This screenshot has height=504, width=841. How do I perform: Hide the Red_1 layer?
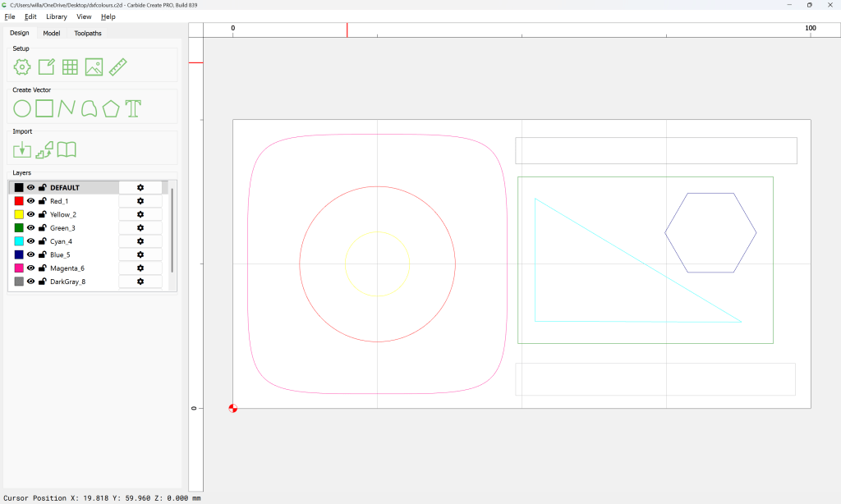tap(30, 200)
